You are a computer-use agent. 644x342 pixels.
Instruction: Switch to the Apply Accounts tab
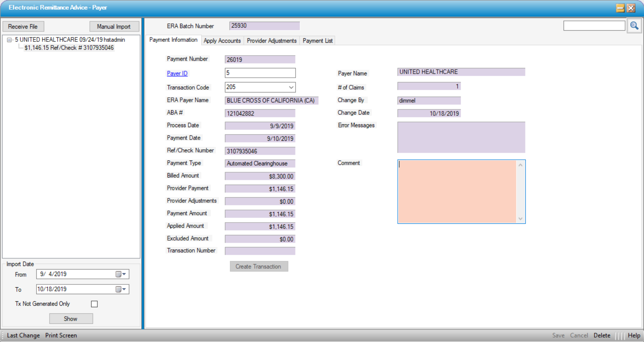(x=222, y=41)
